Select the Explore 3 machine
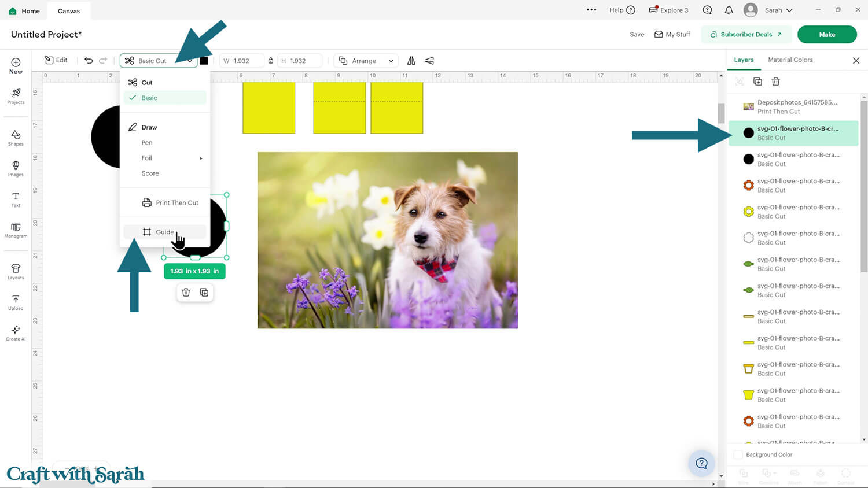 (668, 10)
